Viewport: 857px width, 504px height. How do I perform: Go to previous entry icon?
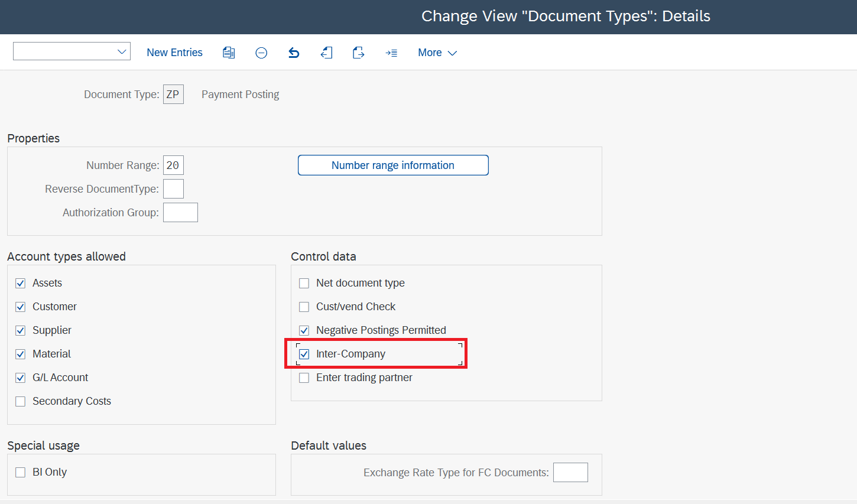pyautogui.click(x=326, y=53)
